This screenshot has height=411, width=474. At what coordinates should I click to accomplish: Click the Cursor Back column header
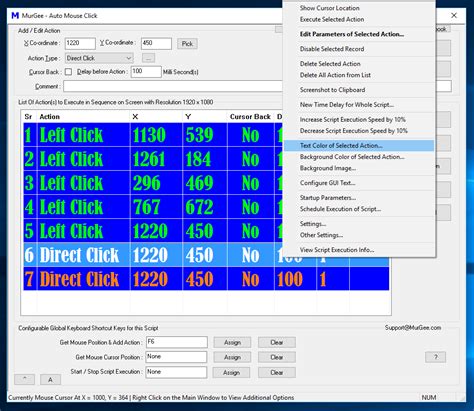pyautogui.click(x=250, y=117)
